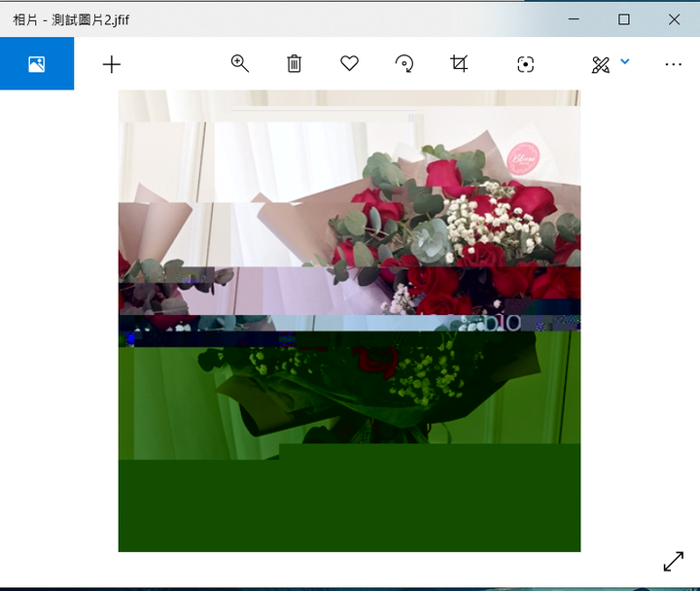Maximize the Photos window

coord(623,19)
